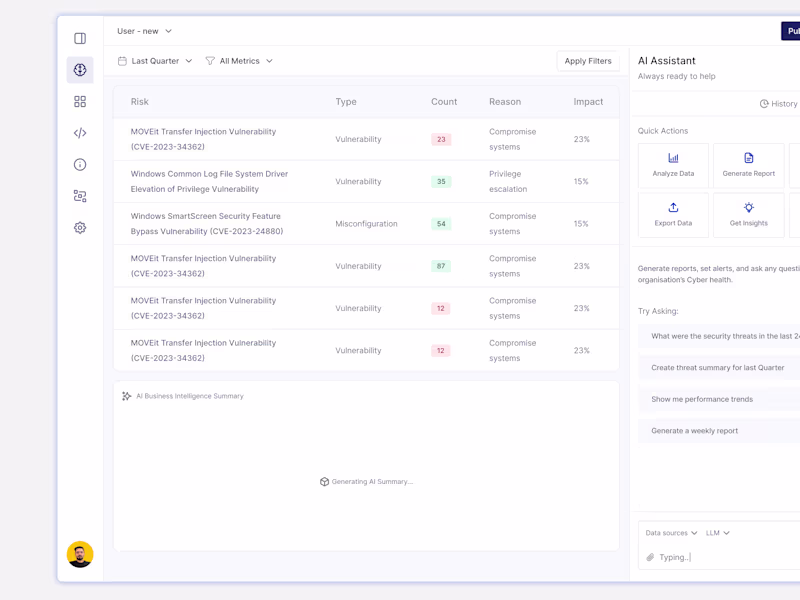Open the Data sources dropdown
800x600 pixels.
671,533
